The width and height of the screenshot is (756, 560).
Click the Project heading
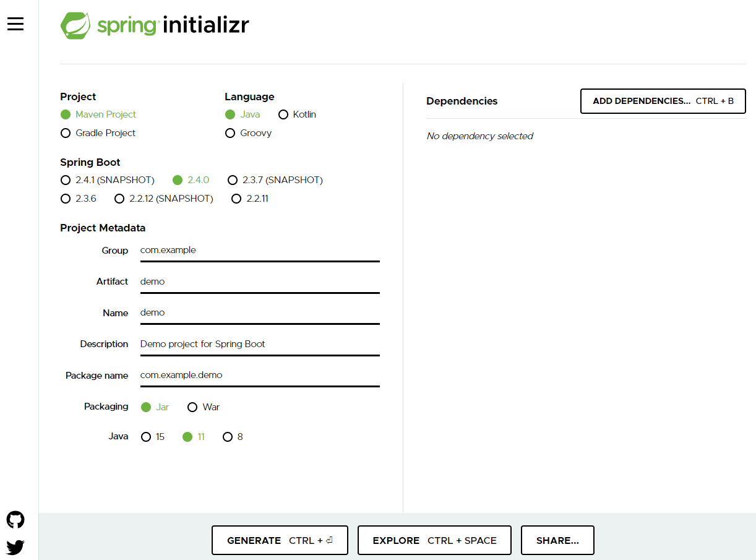tap(78, 97)
